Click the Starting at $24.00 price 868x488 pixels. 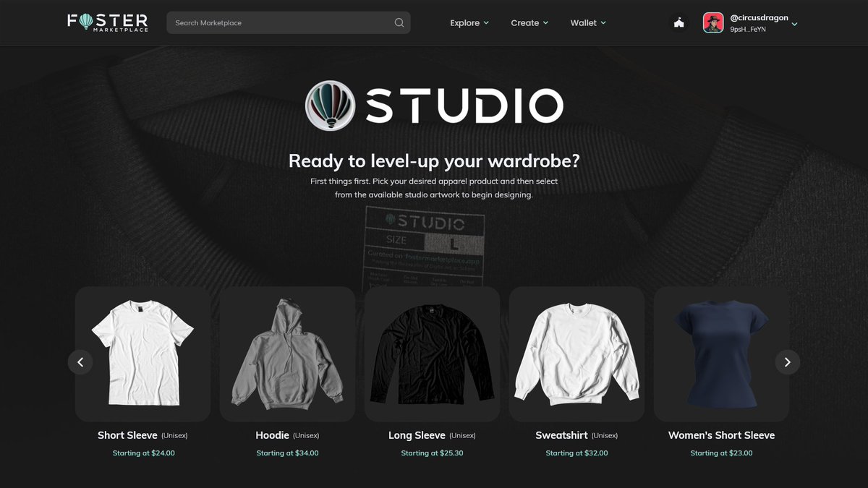coord(143,453)
